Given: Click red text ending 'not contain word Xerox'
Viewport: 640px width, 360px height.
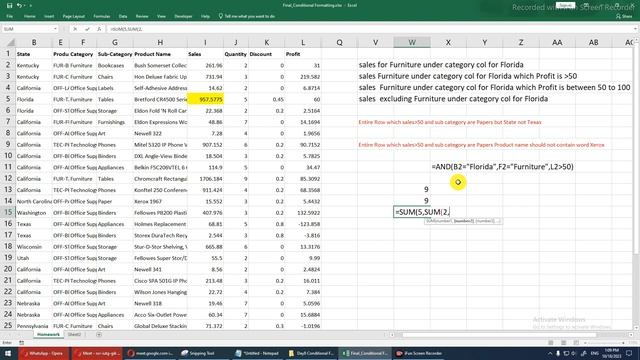Looking at the screenshot, I should point(481,145).
